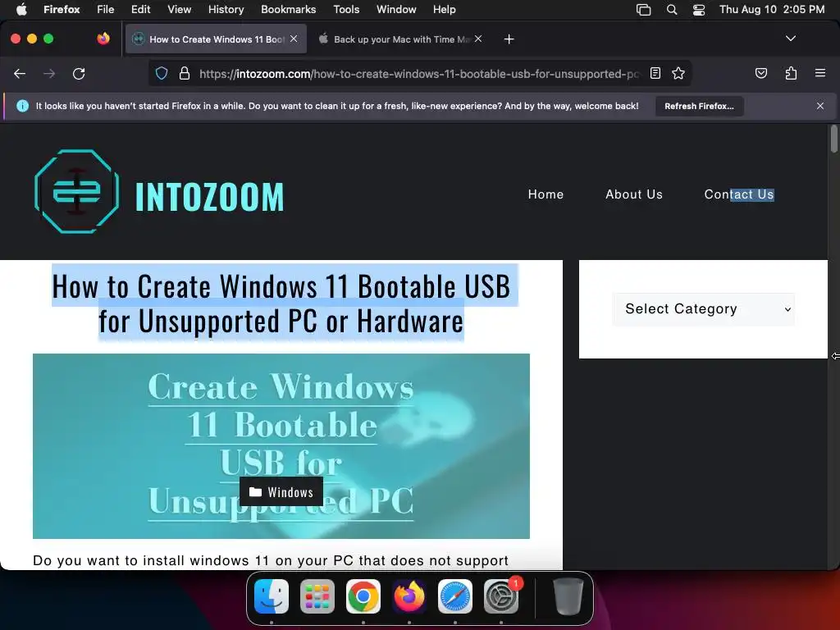
Task: Click the forward navigation arrow
Action: click(x=49, y=74)
